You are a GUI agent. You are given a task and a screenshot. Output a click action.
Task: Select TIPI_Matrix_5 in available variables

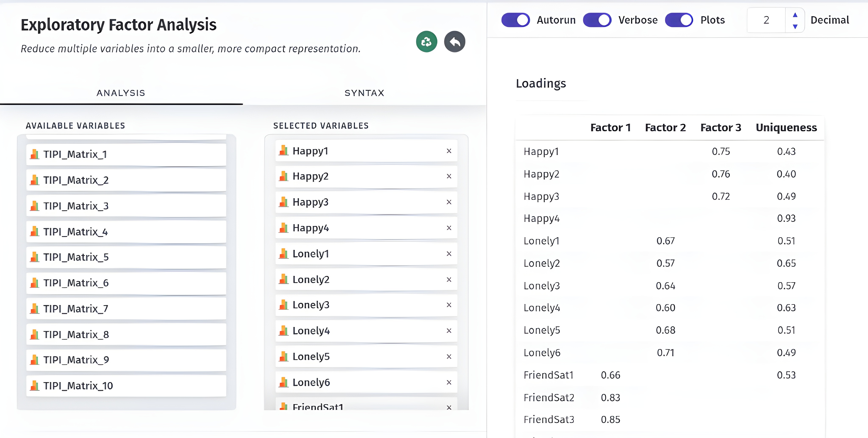coord(126,257)
